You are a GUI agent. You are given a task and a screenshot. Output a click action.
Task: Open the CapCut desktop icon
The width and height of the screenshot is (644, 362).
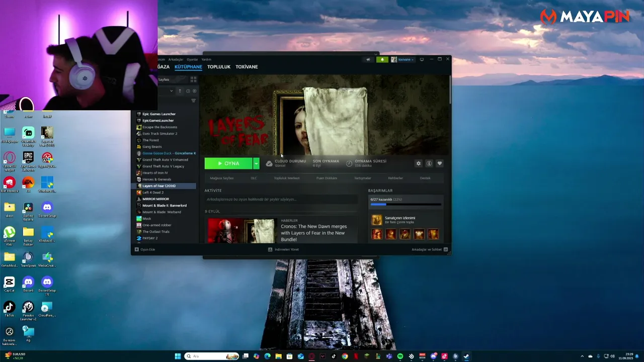(9, 284)
